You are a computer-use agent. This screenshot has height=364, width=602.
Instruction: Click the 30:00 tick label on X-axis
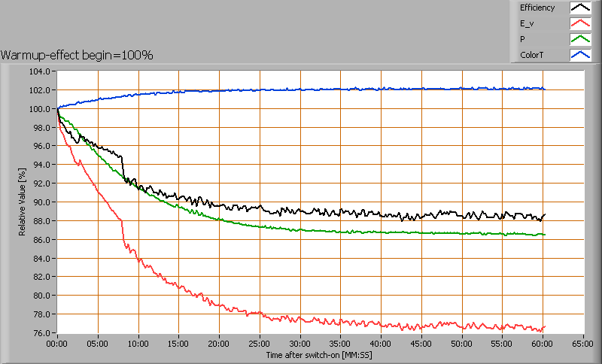(x=300, y=343)
